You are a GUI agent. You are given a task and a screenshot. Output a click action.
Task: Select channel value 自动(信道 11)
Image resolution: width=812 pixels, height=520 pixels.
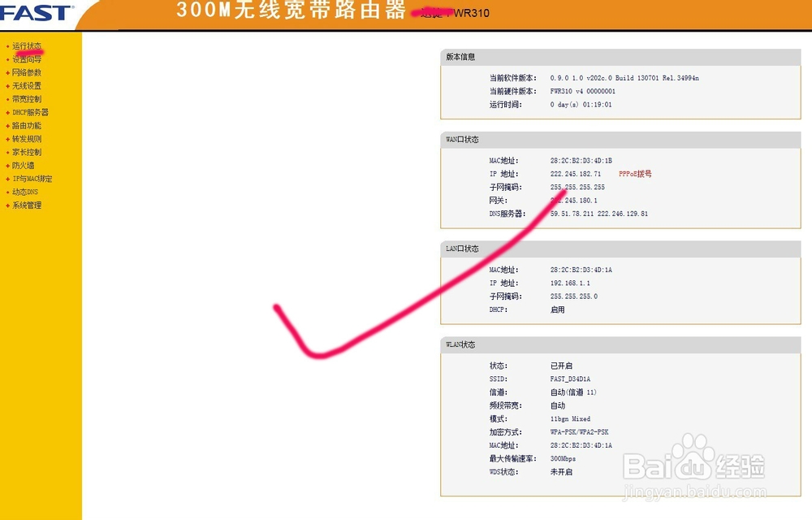coord(573,392)
